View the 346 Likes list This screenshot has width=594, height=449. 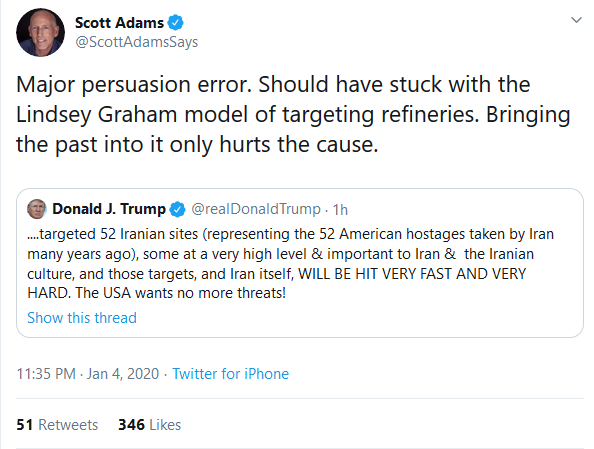[x=150, y=425]
